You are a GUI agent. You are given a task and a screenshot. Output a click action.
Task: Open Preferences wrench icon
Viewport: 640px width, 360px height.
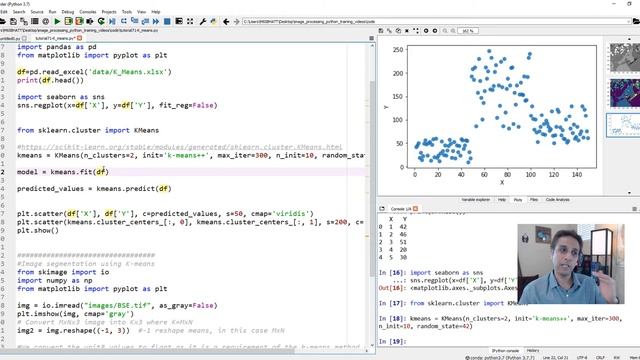tap(202, 21)
